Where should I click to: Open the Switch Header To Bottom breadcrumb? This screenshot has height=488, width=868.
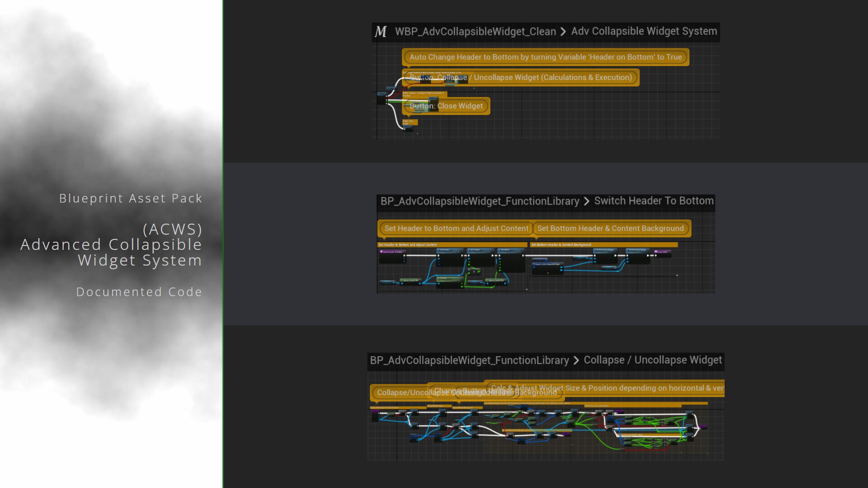654,201
